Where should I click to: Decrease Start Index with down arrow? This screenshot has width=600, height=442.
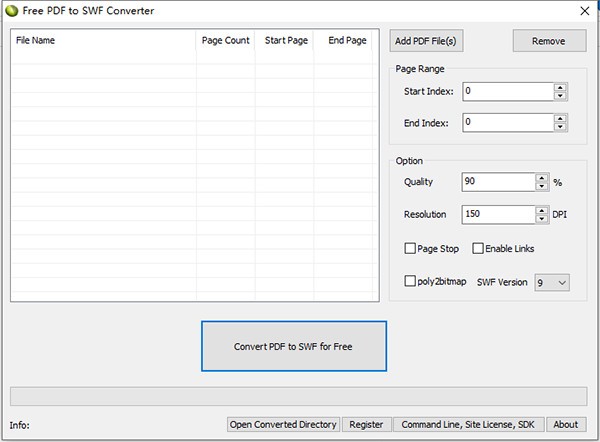(x=560, y=96)
